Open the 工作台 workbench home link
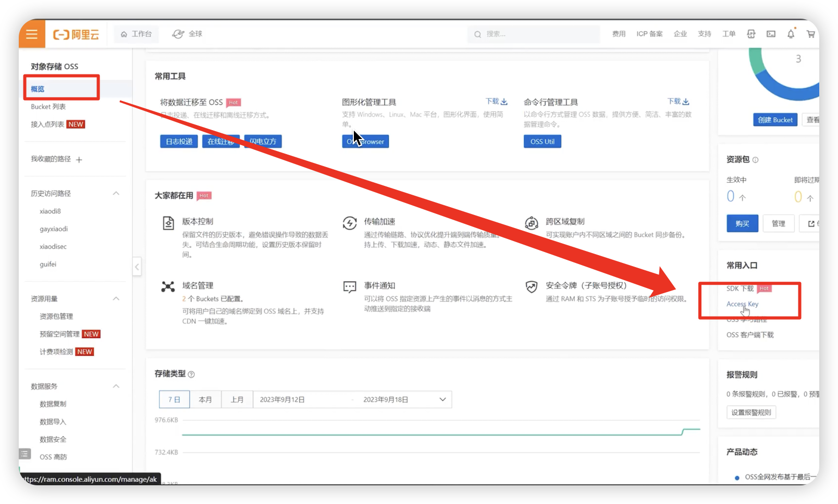This screenshot has height=504, width=838. click(136, 34)
